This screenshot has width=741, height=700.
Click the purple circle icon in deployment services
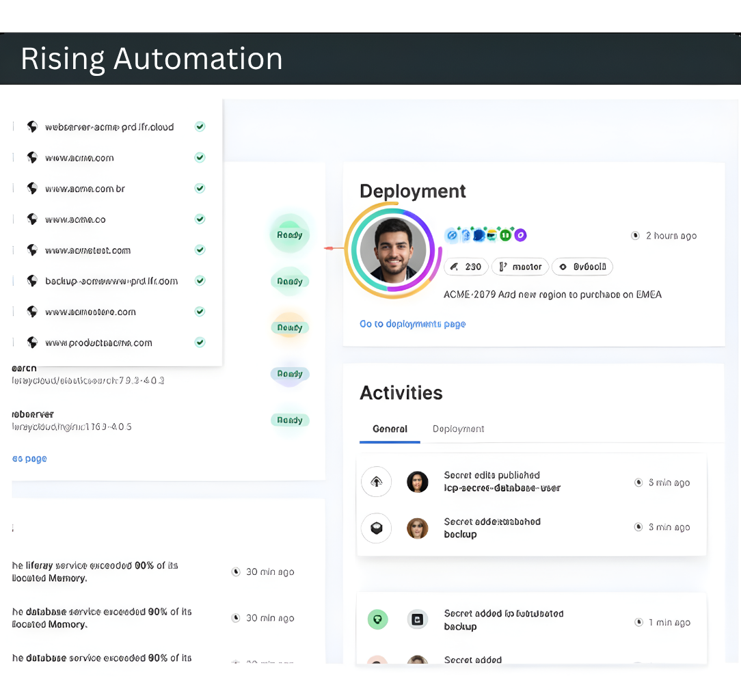520,235
